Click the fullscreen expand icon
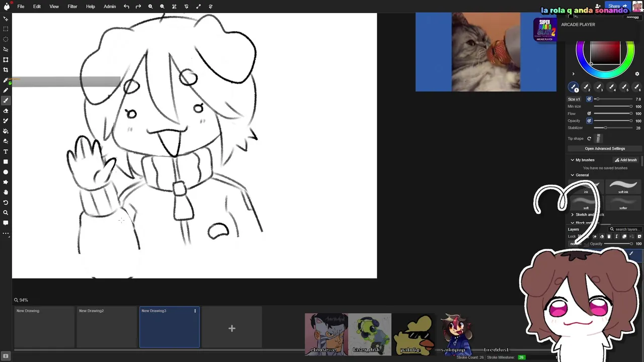This screenshot has width=644, height=362. coord(198,7)
